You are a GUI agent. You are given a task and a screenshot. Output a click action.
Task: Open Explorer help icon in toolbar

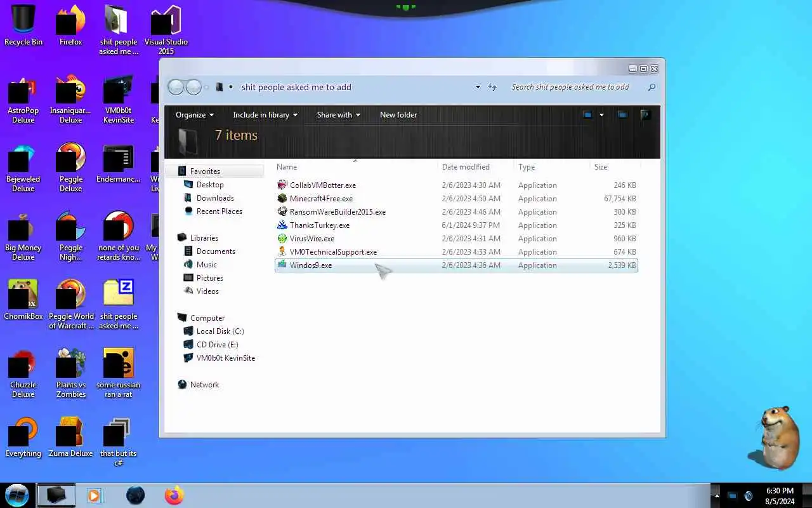(645, 115)
